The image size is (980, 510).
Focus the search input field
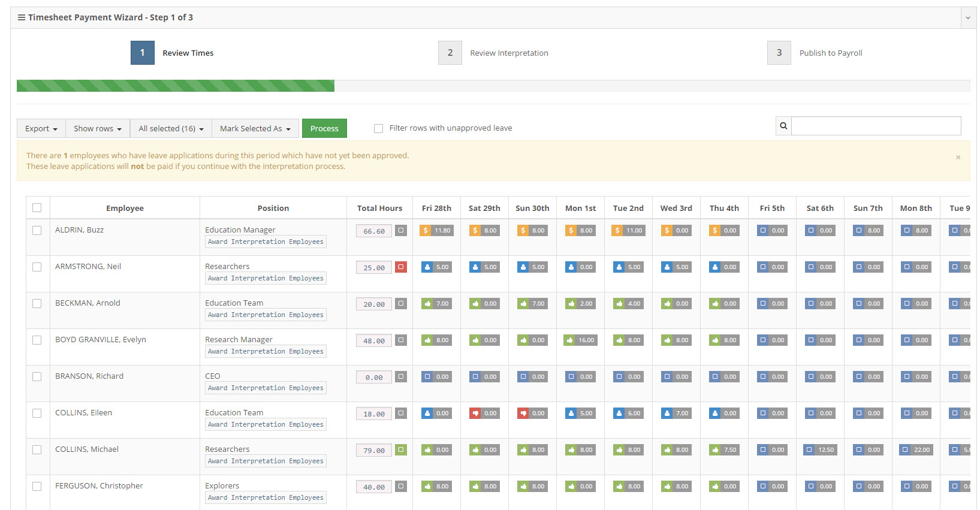876,126
